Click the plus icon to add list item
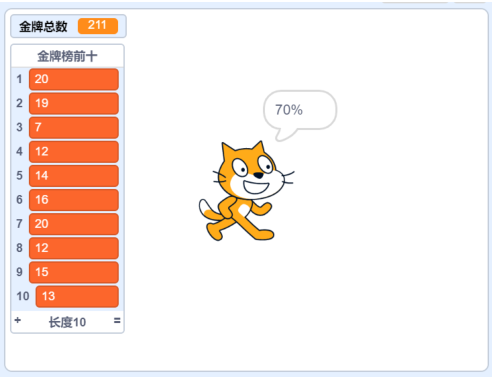 tap(18, 321)
